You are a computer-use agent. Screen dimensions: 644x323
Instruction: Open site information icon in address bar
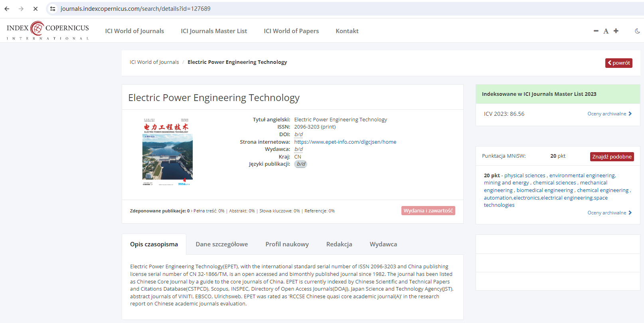click(x=53, y=9)
